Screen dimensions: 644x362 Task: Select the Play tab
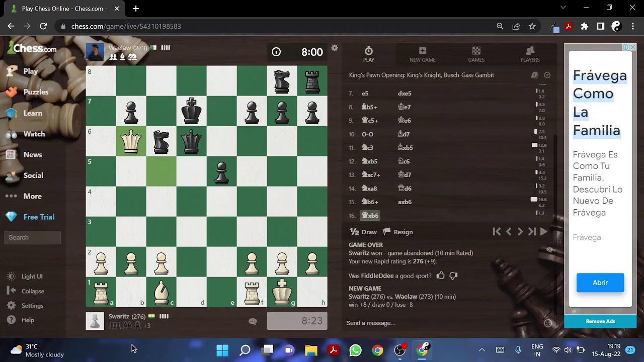pos(369,54)
